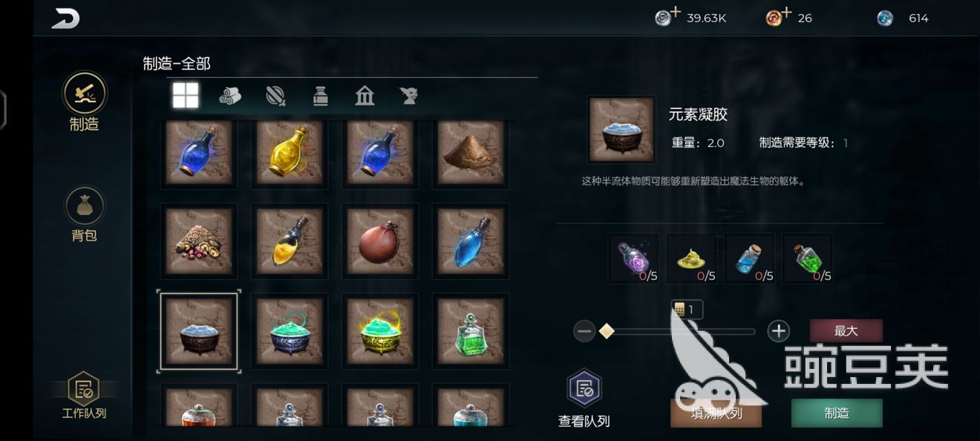
Task: Open the 背包 backpack section
Action: [84, 215]
